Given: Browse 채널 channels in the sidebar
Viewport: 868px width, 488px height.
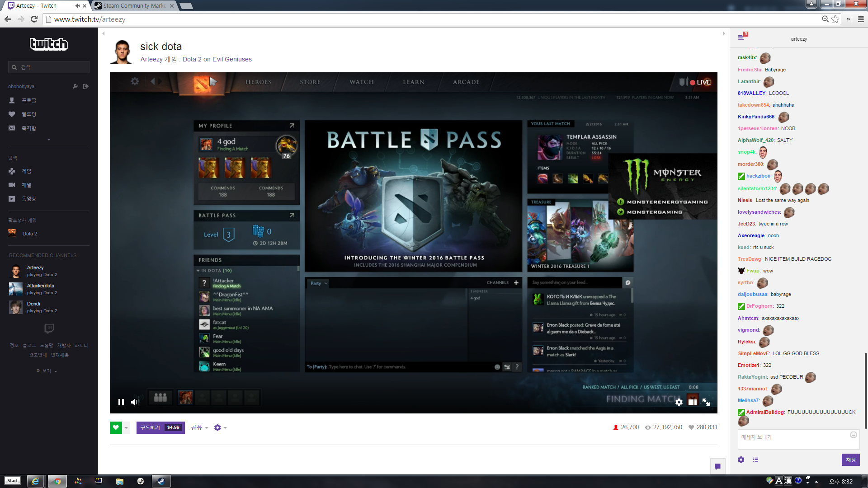Looking at the screenshot, I should point(20,185).
